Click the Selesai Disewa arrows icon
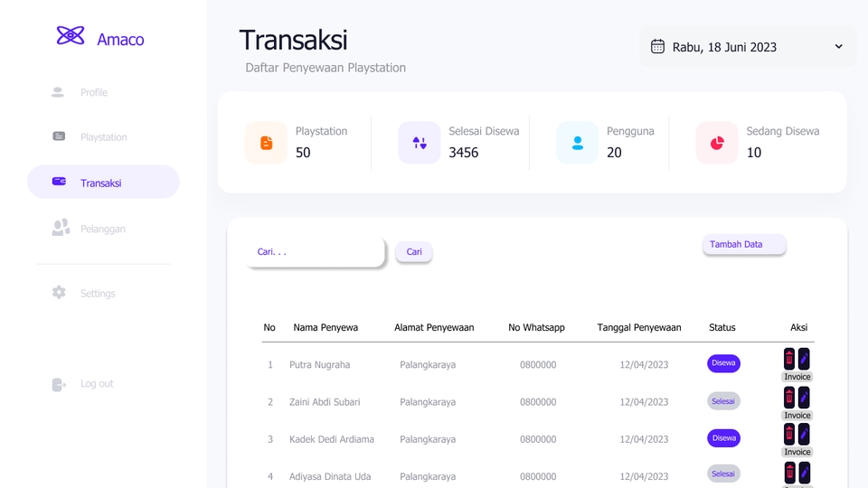The width and height of the screenshot is (868, 488). point(420,143)
